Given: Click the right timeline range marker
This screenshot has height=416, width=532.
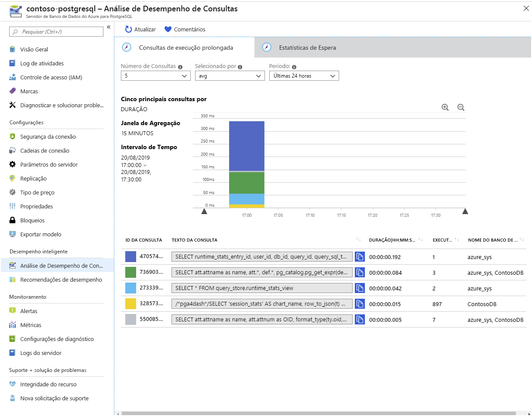Looking at the screenshot, I should pos(465,211).
